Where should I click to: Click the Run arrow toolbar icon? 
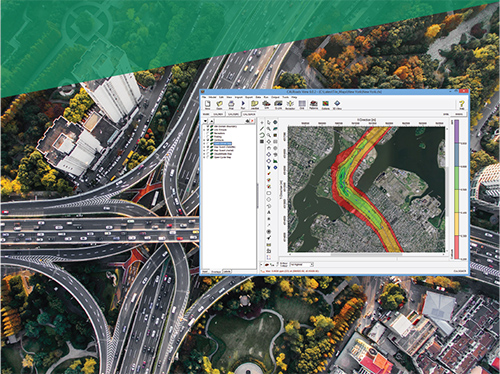243,104
